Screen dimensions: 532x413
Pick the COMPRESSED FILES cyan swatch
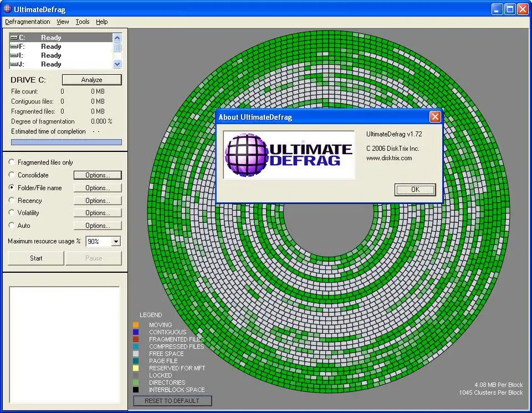136,346
